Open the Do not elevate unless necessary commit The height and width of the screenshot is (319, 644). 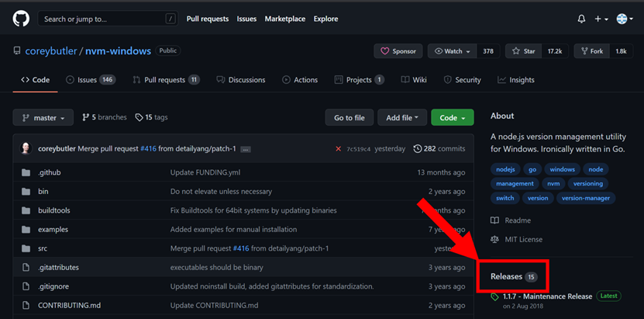pyautogui.click(x=221, y=192)
